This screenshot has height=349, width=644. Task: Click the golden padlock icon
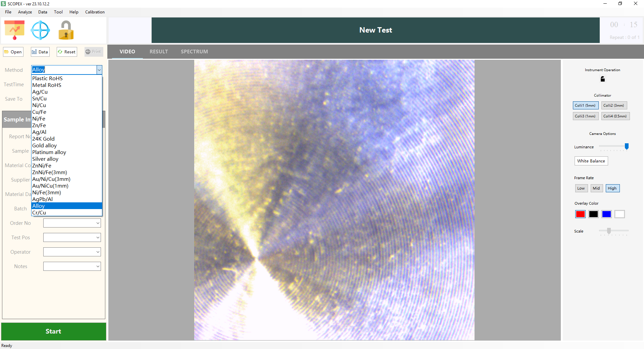(x=66, y=30)
